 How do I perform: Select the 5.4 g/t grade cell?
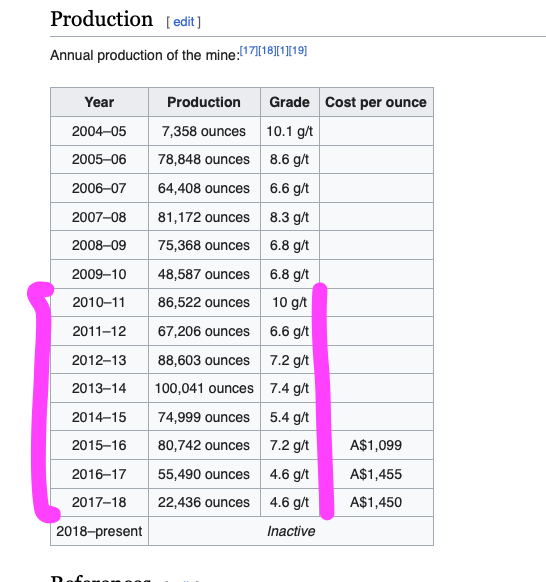coord(290,417)
